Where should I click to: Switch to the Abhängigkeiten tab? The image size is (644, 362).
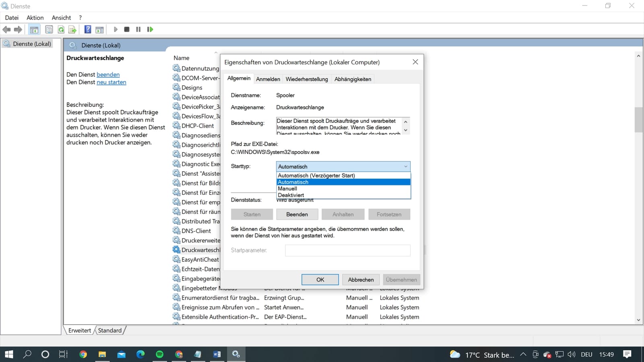[353, 79]
